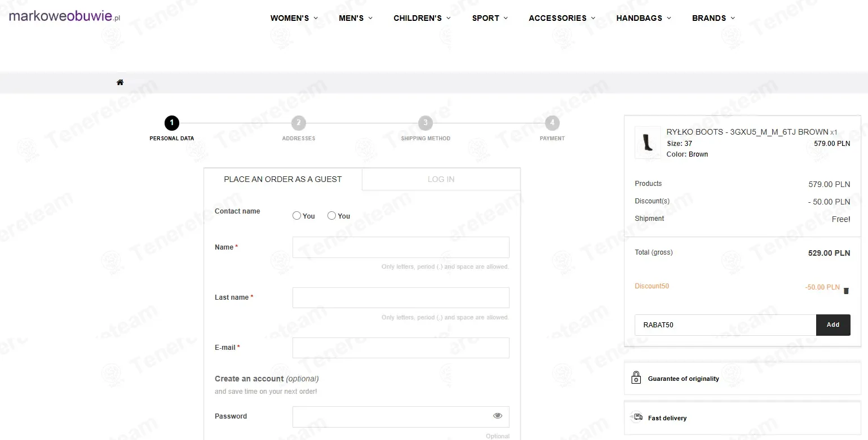Show password using the eye icon

(x=498, y=416)
